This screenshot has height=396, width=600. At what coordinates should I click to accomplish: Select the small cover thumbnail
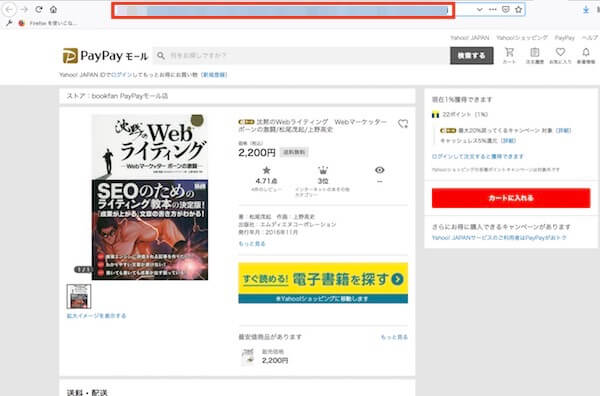[79, 296]
